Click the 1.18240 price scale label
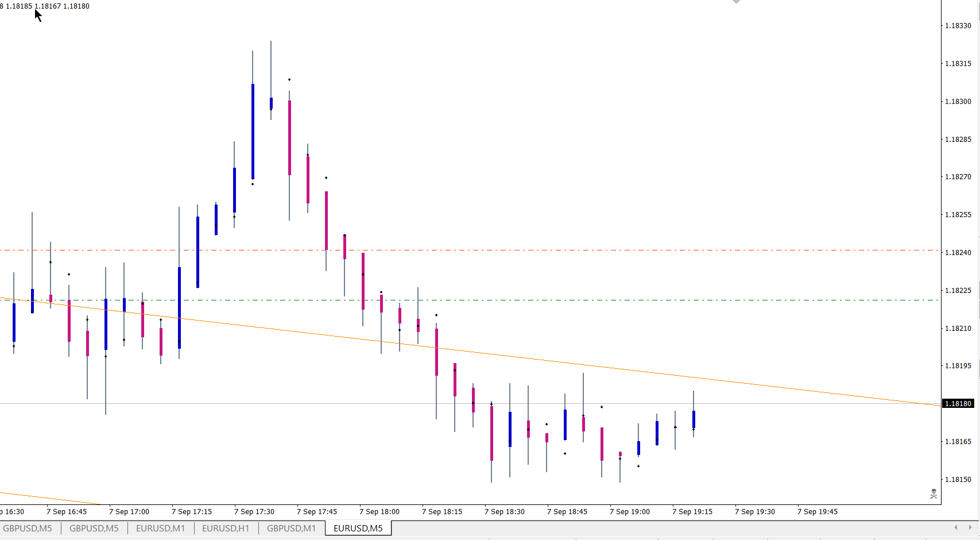This screenshot has height=540, width=980. tap(958, 253)
